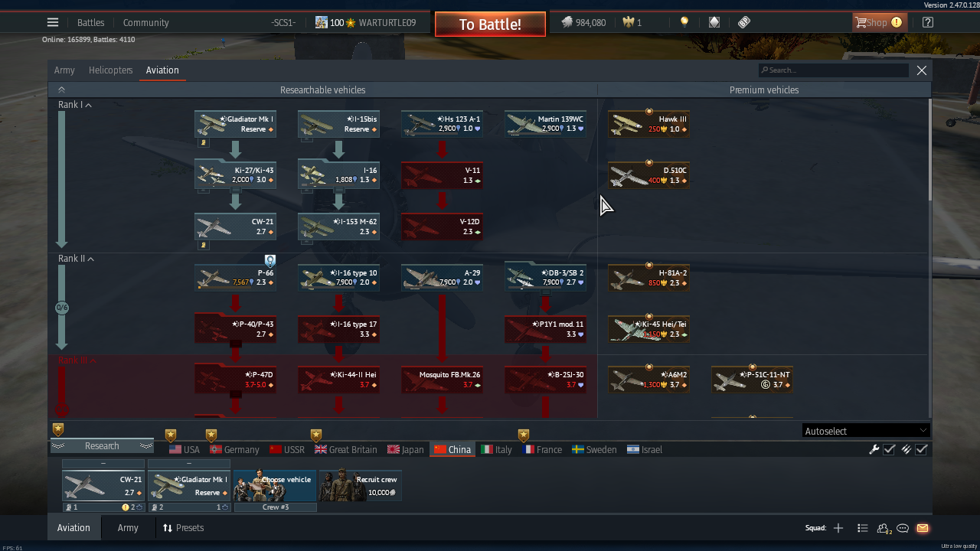The height and width of the screenshot is (551, 980).
Task: Click the Rank II 0/6 progress badge
Action: tap(62, 308)
